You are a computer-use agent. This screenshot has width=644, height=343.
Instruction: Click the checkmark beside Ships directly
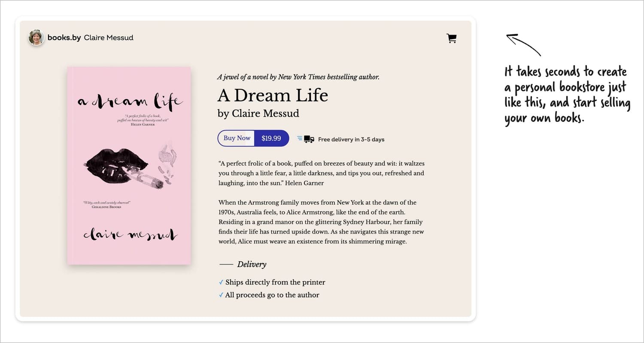pos(221,282)
